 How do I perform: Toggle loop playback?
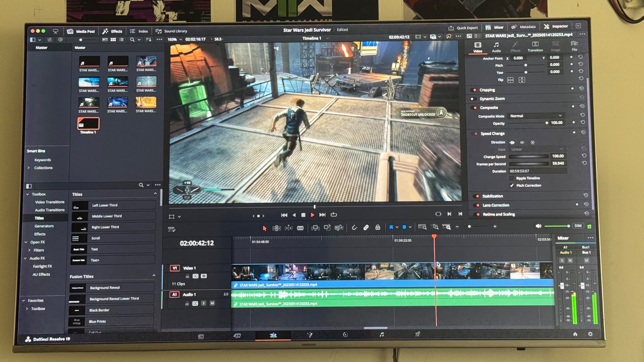point(334,215)
